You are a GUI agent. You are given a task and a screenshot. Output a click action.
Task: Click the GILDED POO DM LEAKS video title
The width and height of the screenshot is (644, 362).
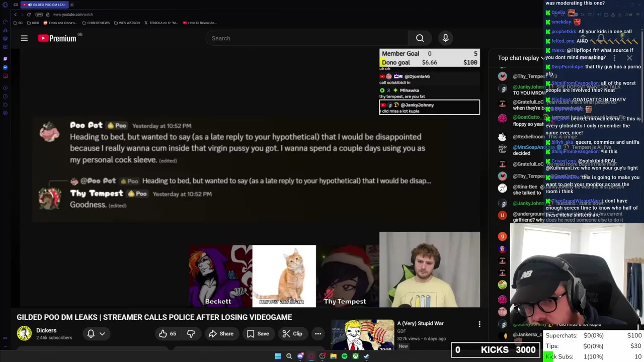coord(154,317)
